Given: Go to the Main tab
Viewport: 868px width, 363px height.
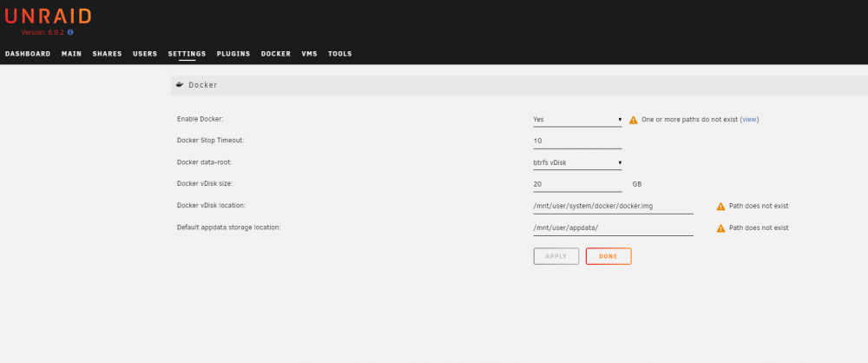Looking at the screenshot, I should click(71, 54).
